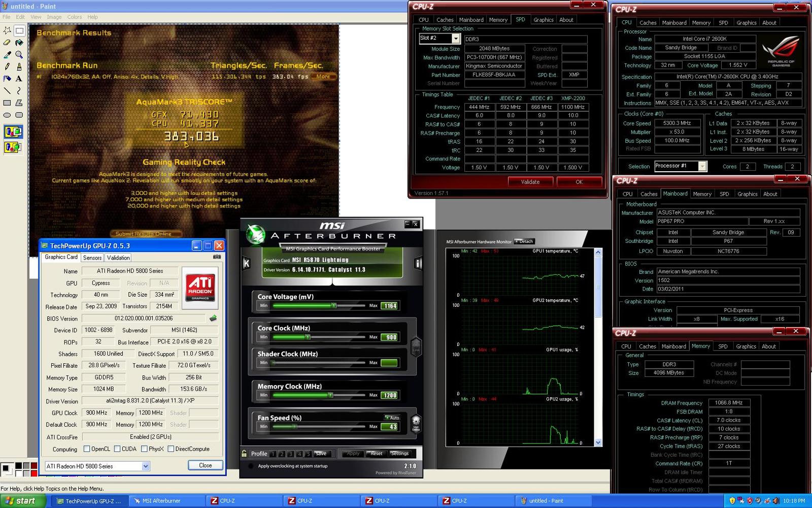Toggle the PhysX checkbox in GPU-Z
Image resolution: width=812 pixels, height=508 pixels.
(145, 449)
